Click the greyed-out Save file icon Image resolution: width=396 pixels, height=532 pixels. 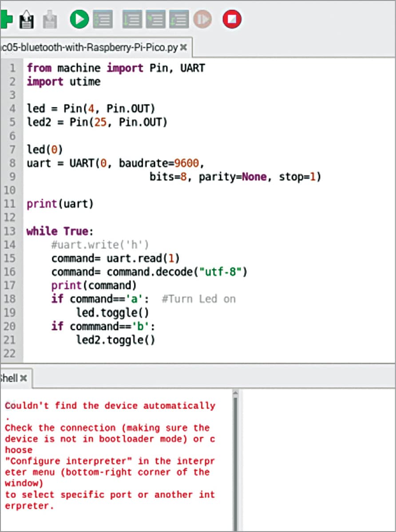(x=50, y=20)
